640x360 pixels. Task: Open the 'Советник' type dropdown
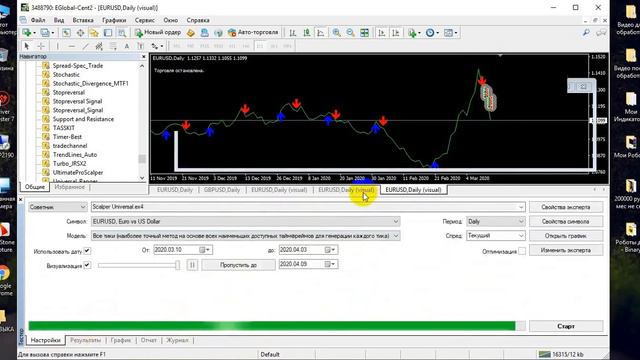(58, 207)
